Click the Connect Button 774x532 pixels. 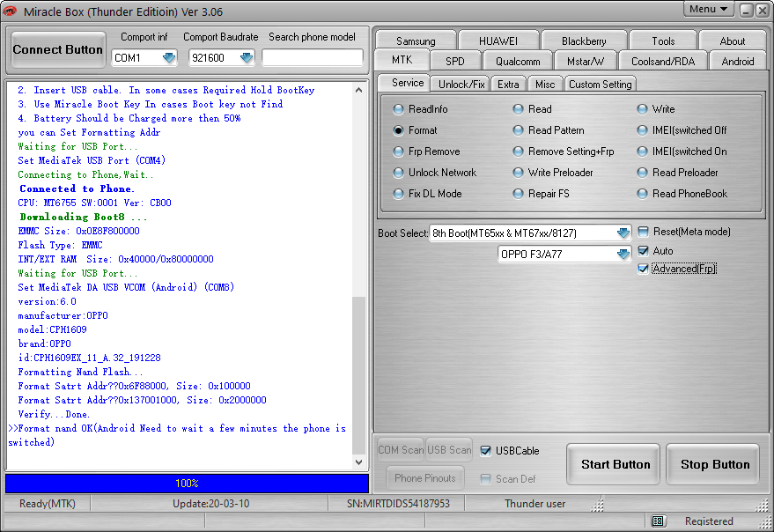pyautogui.click(x=58, y=49)
